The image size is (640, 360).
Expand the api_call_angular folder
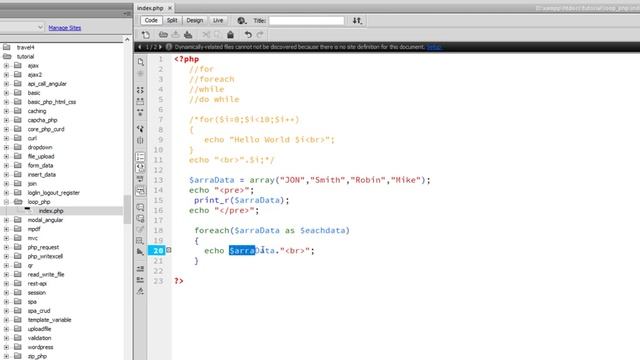6,84
